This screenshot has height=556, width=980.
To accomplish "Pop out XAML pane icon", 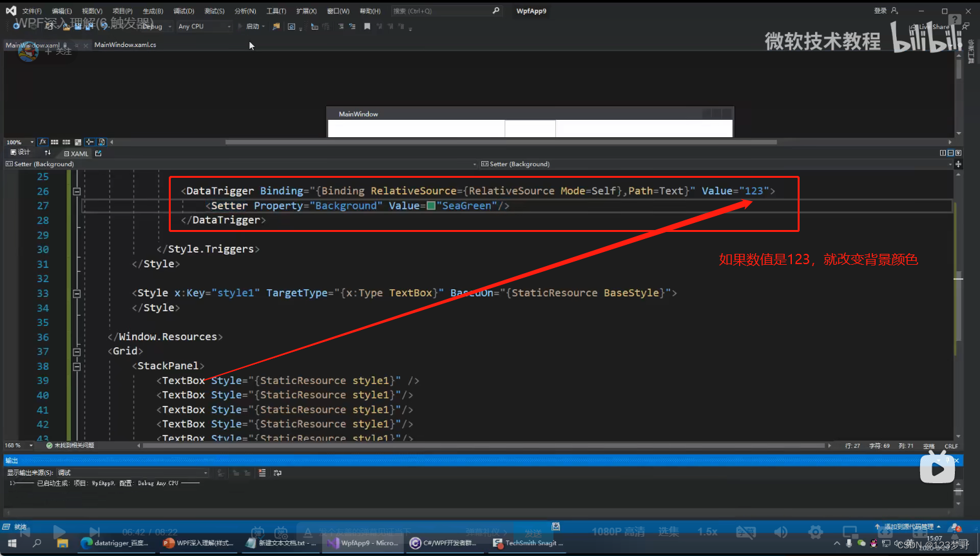I will [x=99, y=153].
